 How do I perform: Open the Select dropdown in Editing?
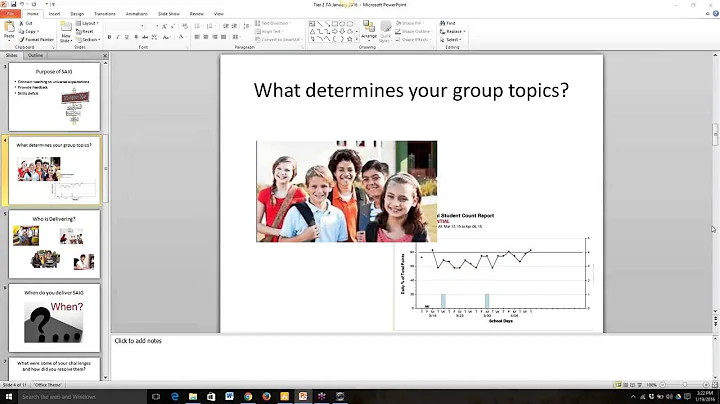450,39
